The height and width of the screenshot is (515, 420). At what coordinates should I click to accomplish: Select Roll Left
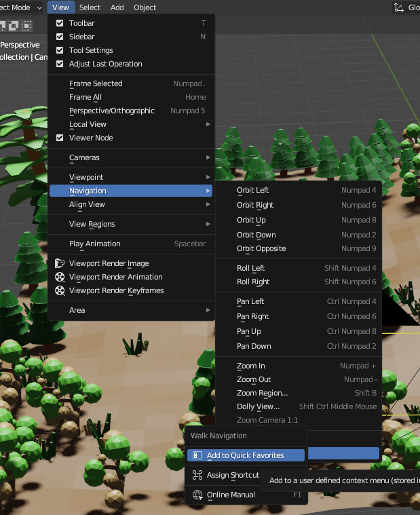click(x=299, y=268)
